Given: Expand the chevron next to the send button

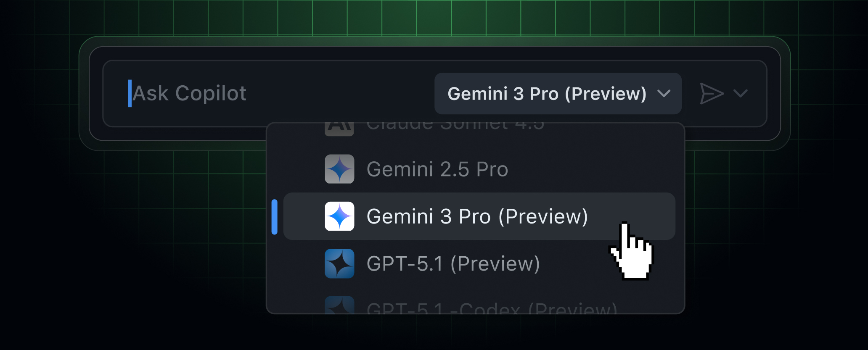Looking at the screenshot, I should (x=740, y=93).
